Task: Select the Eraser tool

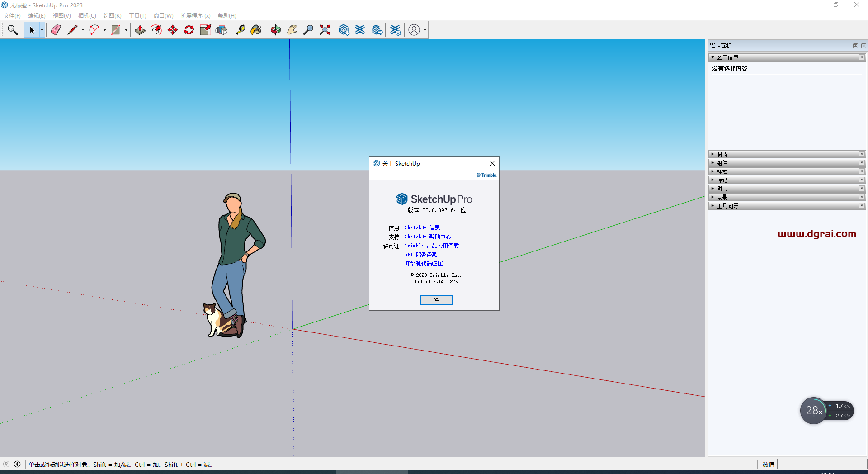Action: tap(56, 30)
